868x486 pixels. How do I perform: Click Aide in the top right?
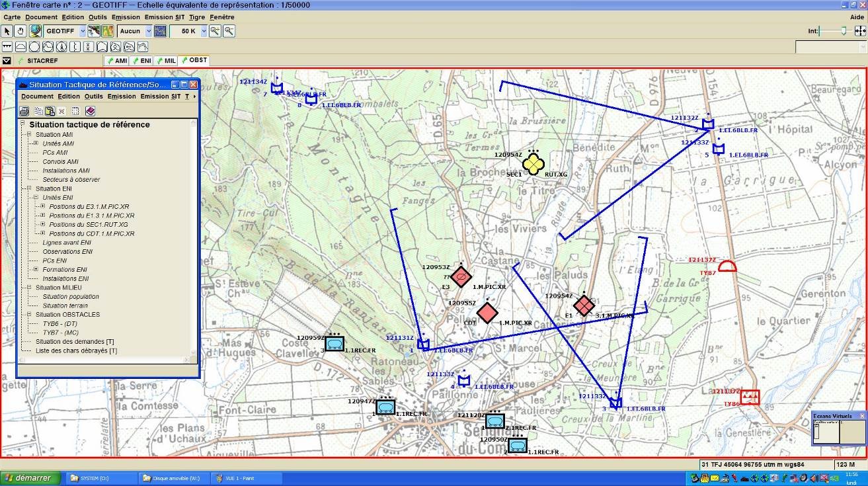point(857,17)
